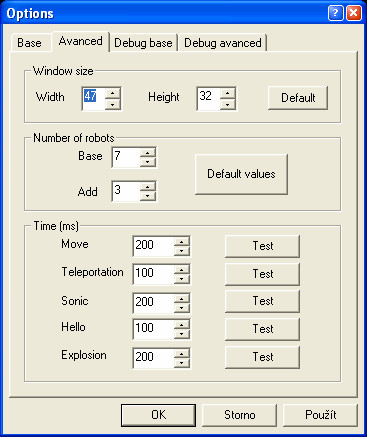Decrease the Explosion time spinner

[182, 363]
